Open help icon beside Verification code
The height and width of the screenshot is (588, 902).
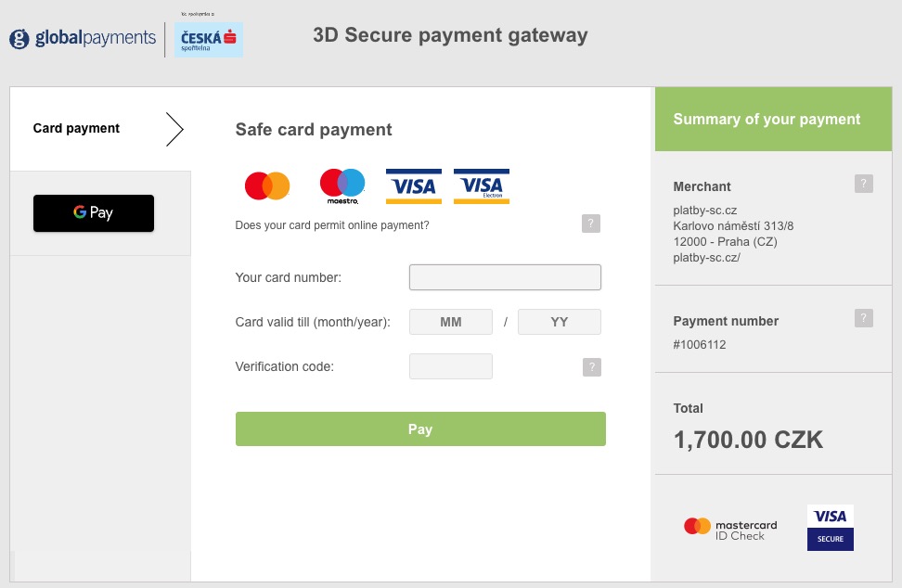[591, 367]
